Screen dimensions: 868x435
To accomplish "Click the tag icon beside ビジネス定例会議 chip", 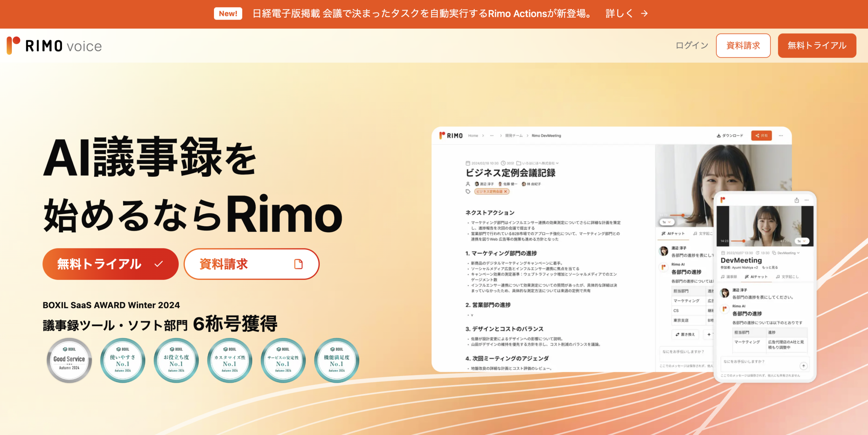I will tap(468, 191).
